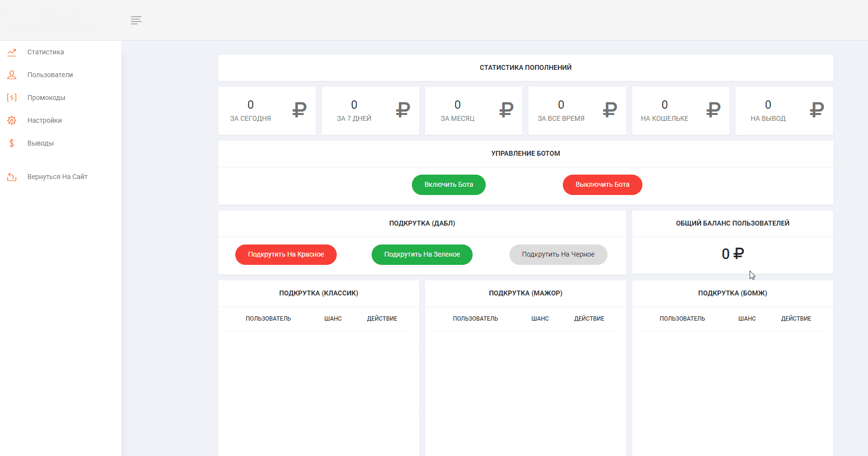Click the Settings gear icon in sidebar
This screenshot has width=868, height=456.
click(12, 120)
